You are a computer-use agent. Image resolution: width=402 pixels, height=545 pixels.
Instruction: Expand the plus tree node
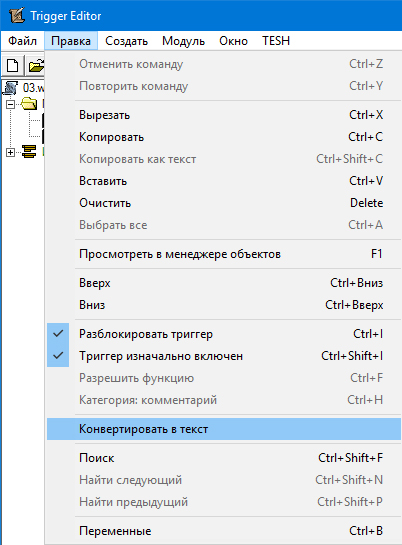tap(10, 152)
